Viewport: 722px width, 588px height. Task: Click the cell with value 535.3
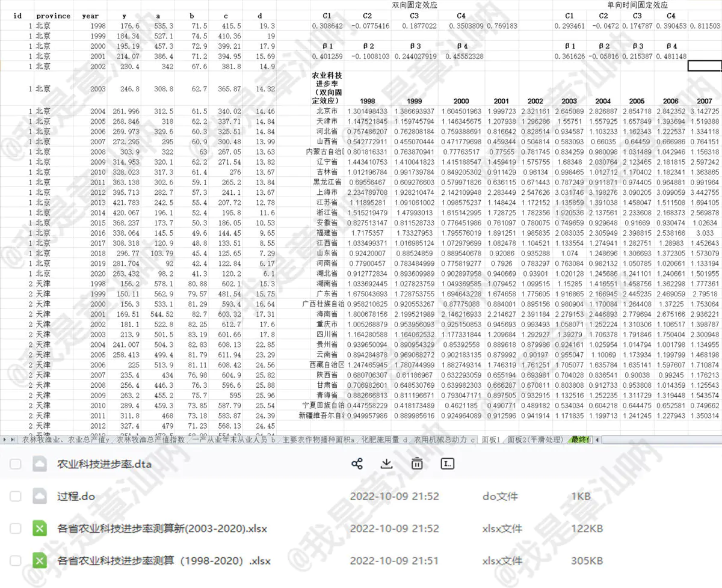[x=163, y=26]
